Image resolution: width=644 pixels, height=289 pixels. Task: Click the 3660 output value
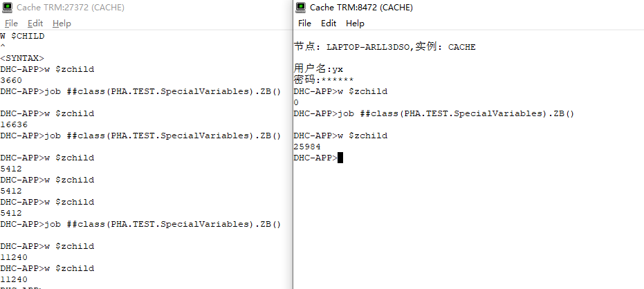click(11, 80)
